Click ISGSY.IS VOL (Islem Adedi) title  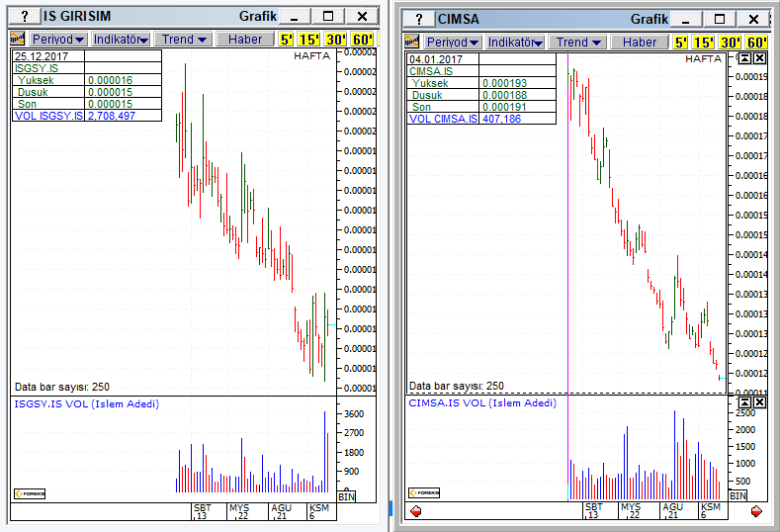[x=87, y=404]
